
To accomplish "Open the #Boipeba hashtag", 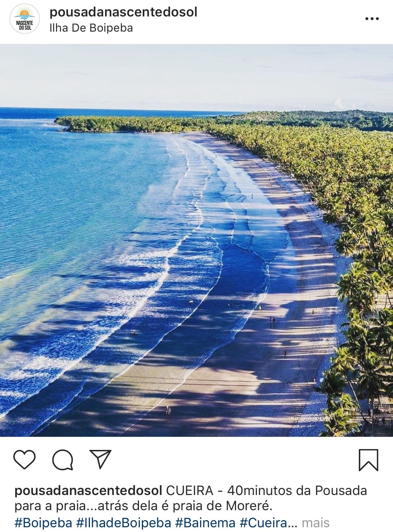I will pyautogui.click(x=43, y=523).
